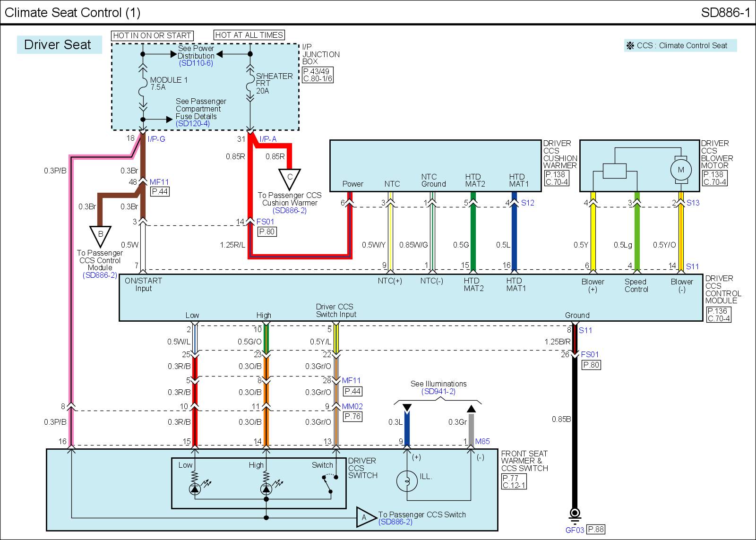This screenshot has width=756, height=540.
Task: Click FS01 connector link at pin 26
Action: (590, 354)
